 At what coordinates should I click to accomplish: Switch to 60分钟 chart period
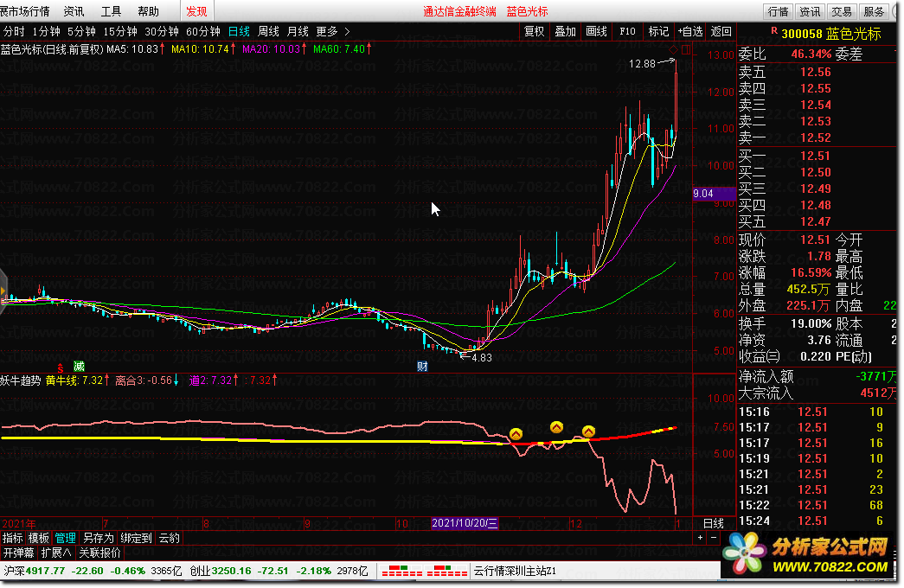tap(203, 32)
